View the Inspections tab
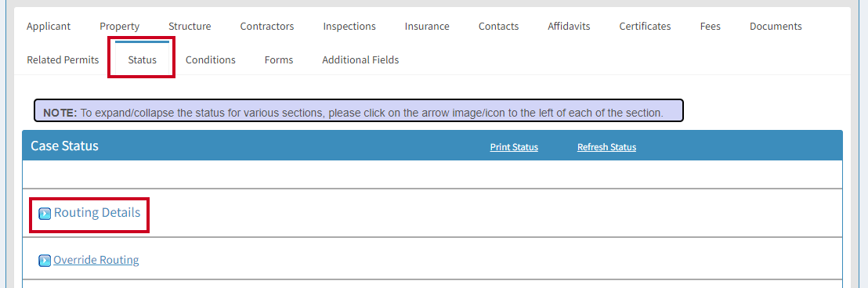The height and width of the screenshot is (288, 868). click(349, 26)
